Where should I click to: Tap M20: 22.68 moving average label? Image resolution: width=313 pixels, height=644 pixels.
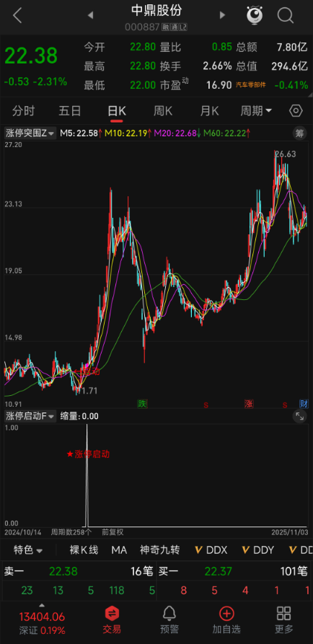click(x=176, y=133)
